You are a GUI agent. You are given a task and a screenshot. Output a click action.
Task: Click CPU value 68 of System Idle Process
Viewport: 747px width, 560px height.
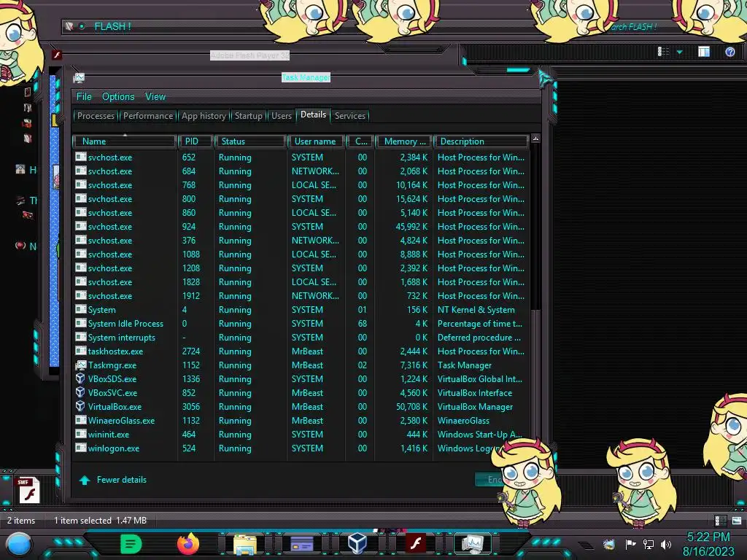pos(362,324)
